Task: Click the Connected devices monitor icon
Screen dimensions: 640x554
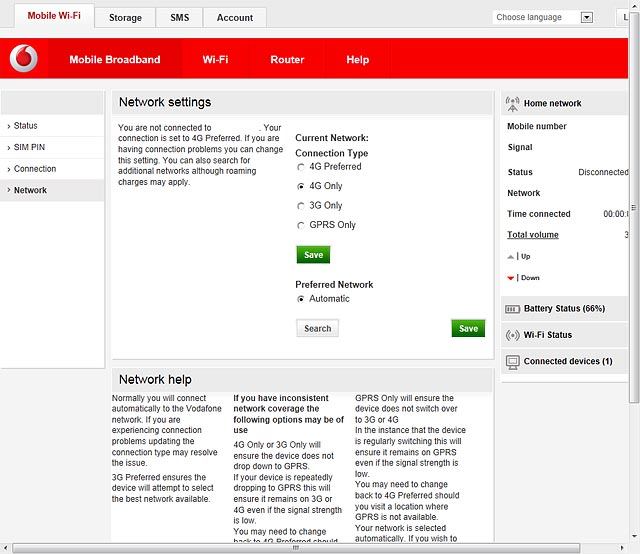Action: pos(512,362)
